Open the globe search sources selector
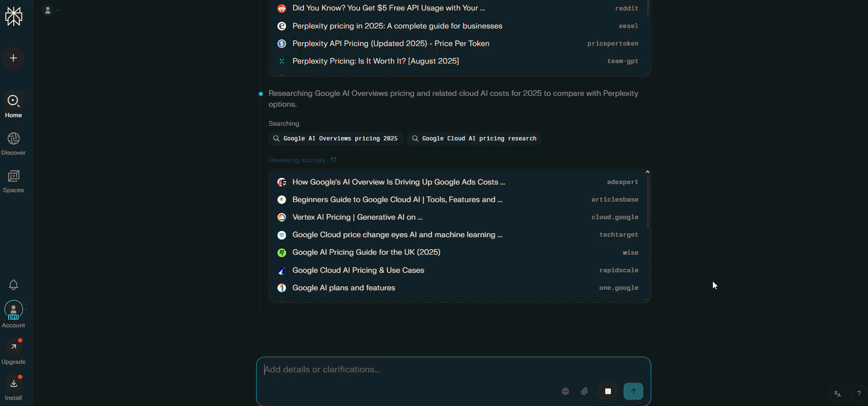This screenshot has width=868, height=406. click(565, 391)
